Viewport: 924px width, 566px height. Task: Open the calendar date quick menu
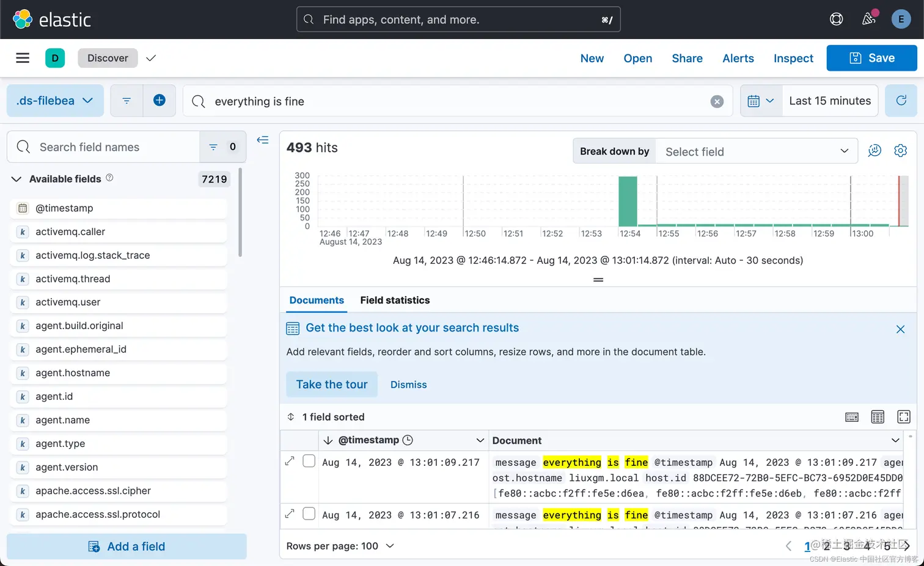761,101
